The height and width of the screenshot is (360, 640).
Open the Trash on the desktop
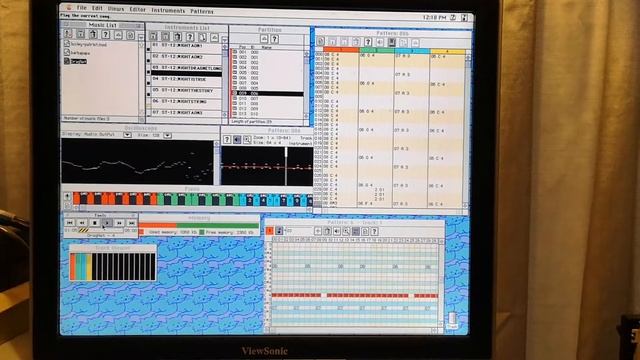[452, 320]
